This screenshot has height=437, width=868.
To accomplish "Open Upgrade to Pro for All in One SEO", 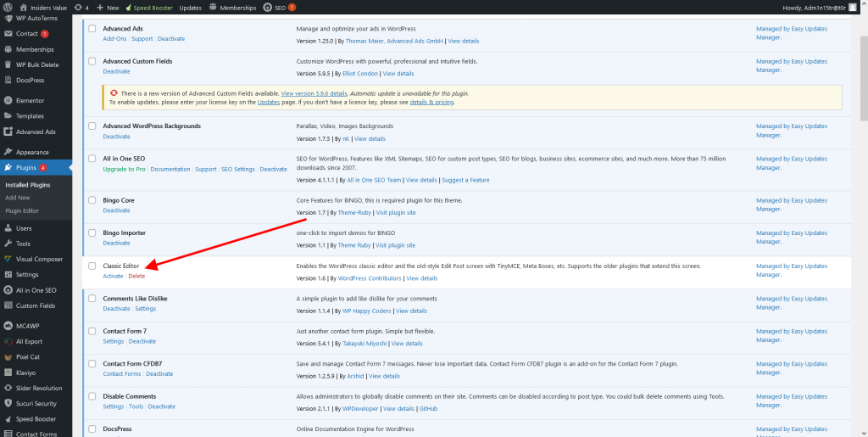I will (x=124, y=170).
